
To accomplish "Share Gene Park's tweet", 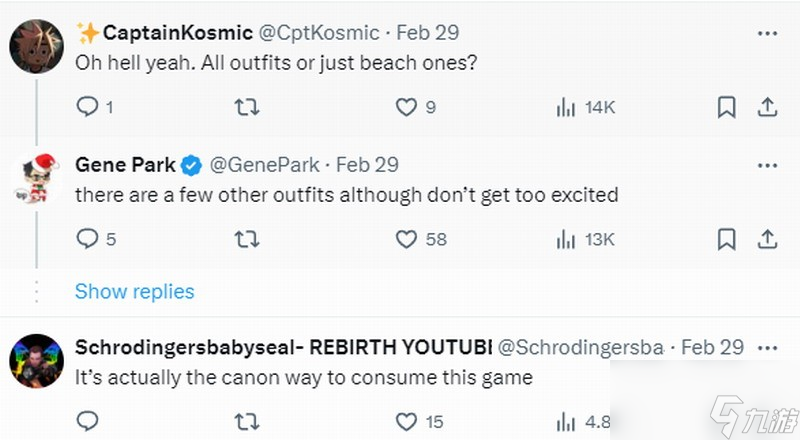I will pyautogui.click(x=767, y=239).
